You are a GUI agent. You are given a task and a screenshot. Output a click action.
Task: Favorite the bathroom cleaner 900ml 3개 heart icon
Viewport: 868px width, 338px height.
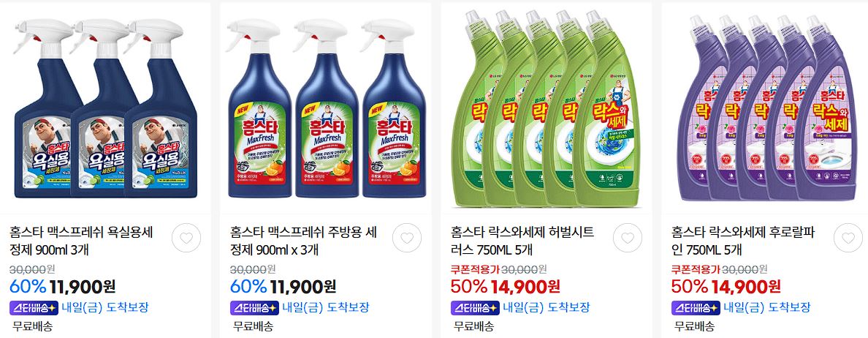pyautogui.click(x=186, y=239)
